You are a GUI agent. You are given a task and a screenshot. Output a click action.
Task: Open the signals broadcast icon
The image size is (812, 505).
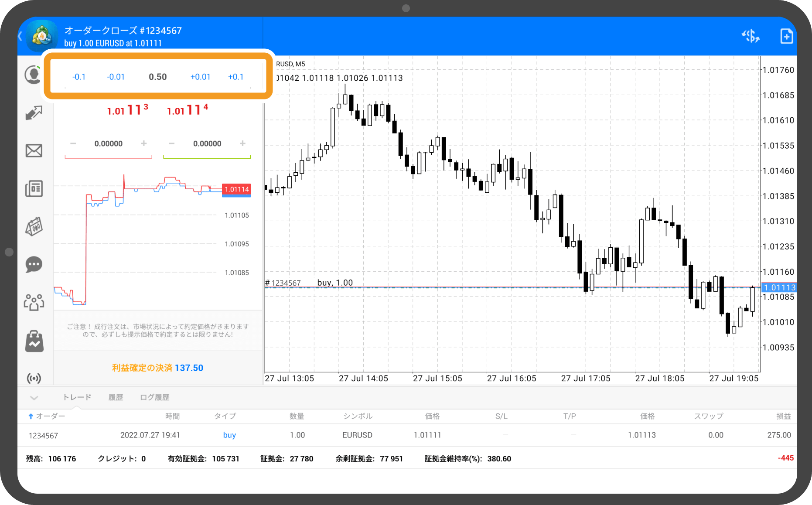34,378
